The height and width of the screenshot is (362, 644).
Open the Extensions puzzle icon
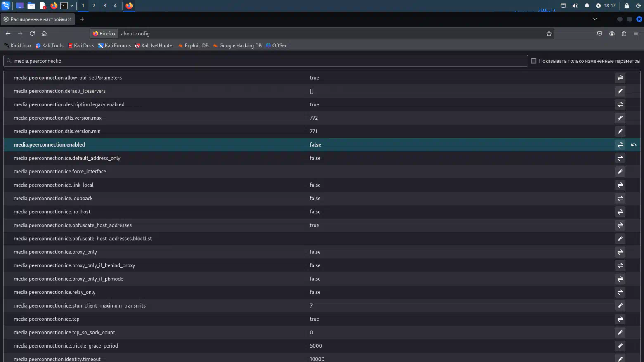pos(624,34)
